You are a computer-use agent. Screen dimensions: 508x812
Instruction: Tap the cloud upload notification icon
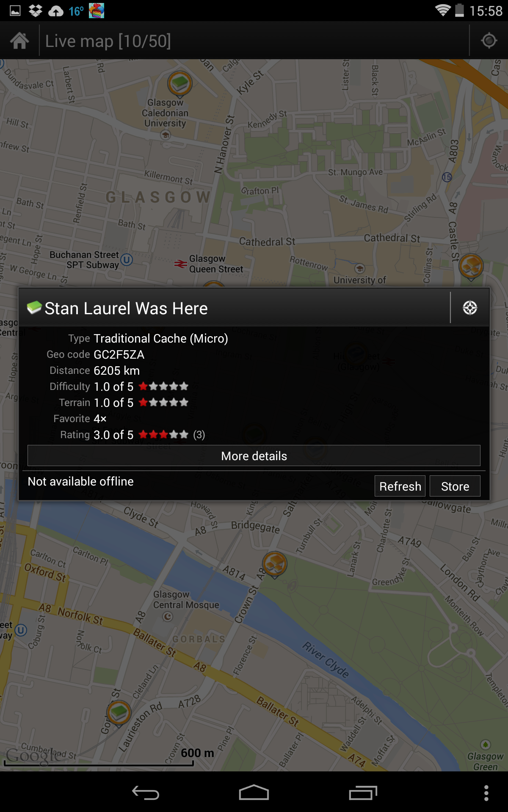pos(56,11)
